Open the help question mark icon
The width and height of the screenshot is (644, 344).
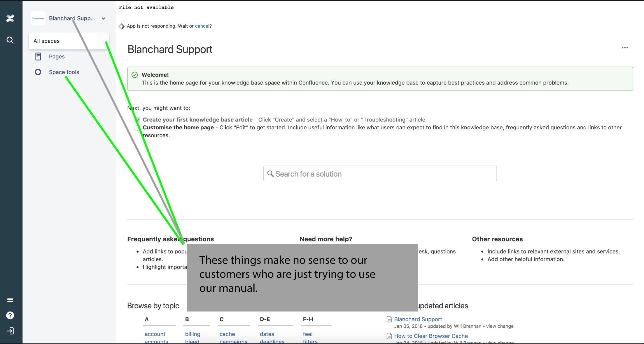(10, 315)
